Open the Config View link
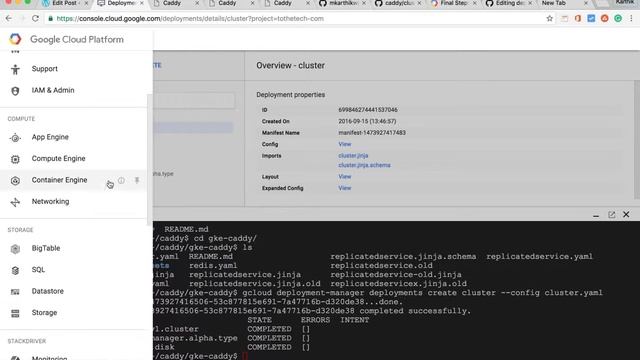 coord(344,144)
